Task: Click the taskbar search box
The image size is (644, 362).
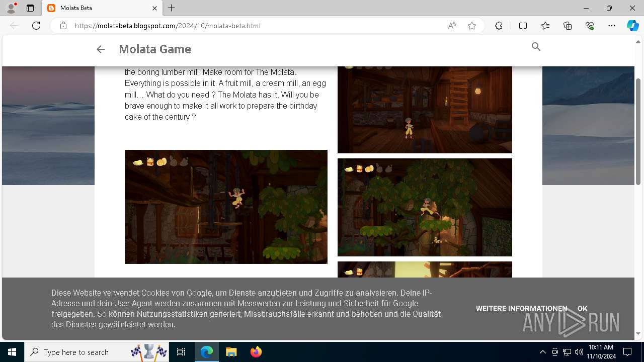Action: pos(98,352)
